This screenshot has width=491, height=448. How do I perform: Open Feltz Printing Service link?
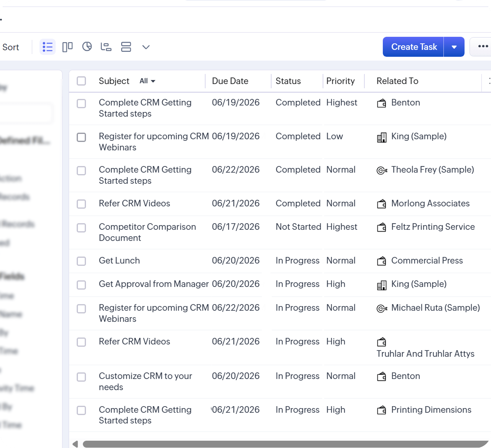(433, 227)
